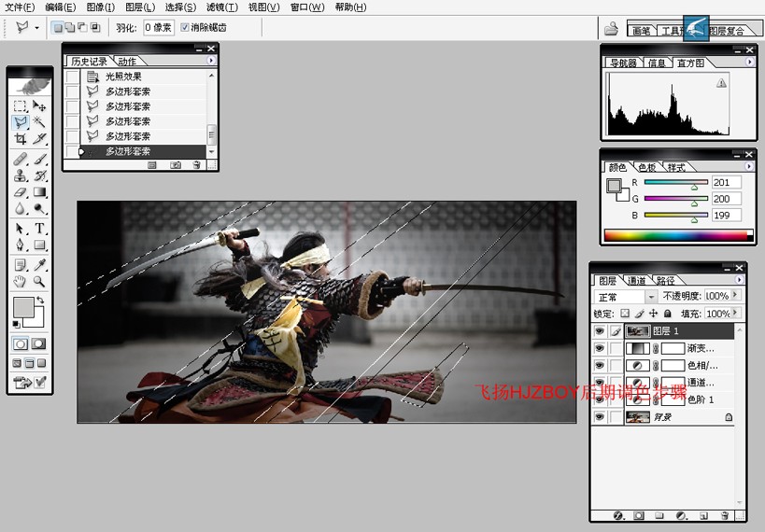
Task: Open the File Browser from options bar
Action: [x=610, y=28]
